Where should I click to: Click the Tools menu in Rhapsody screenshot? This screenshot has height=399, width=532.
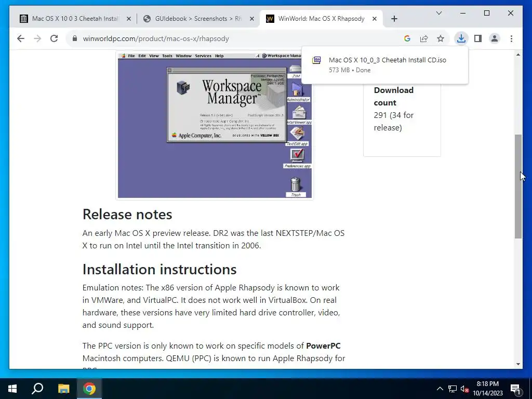coord(167,56)
